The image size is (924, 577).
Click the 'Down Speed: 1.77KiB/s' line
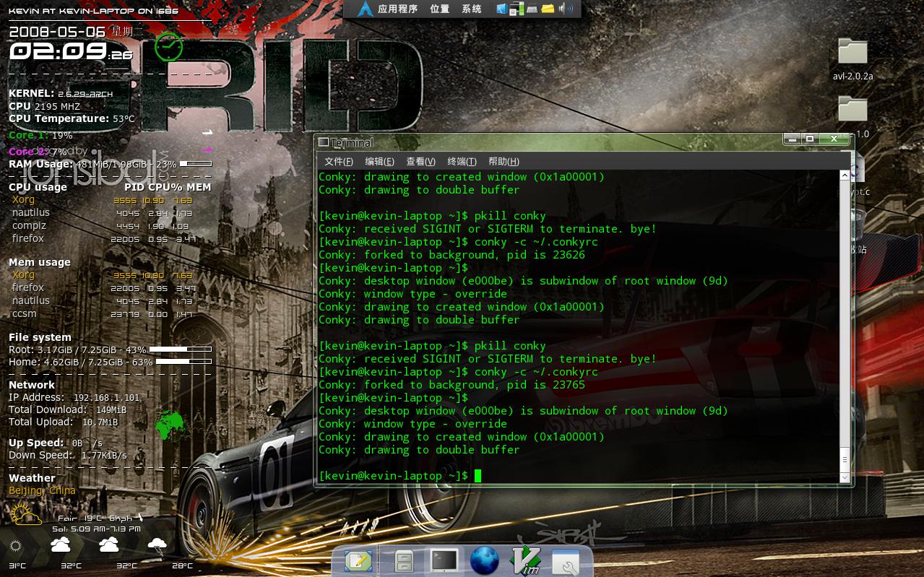68,455
